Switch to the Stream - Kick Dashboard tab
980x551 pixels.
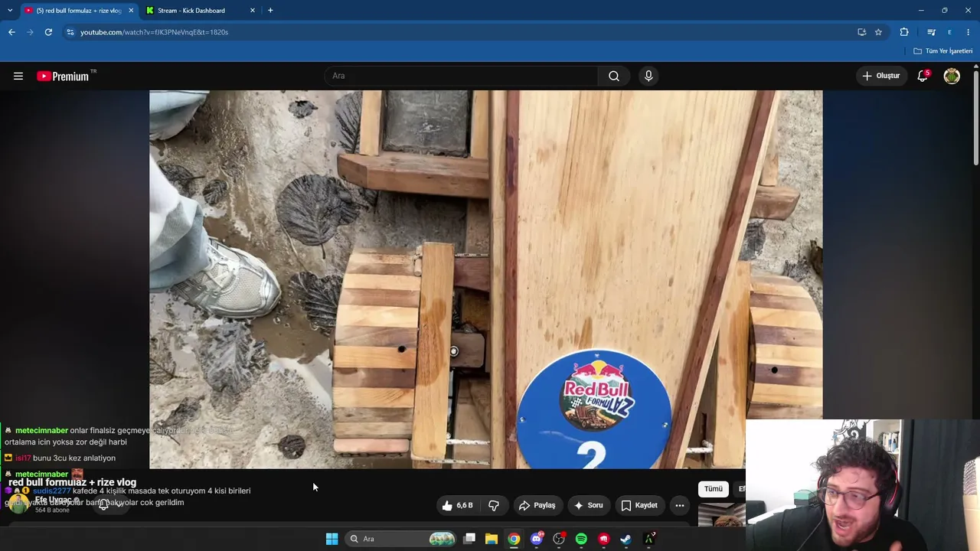(201, 11)
